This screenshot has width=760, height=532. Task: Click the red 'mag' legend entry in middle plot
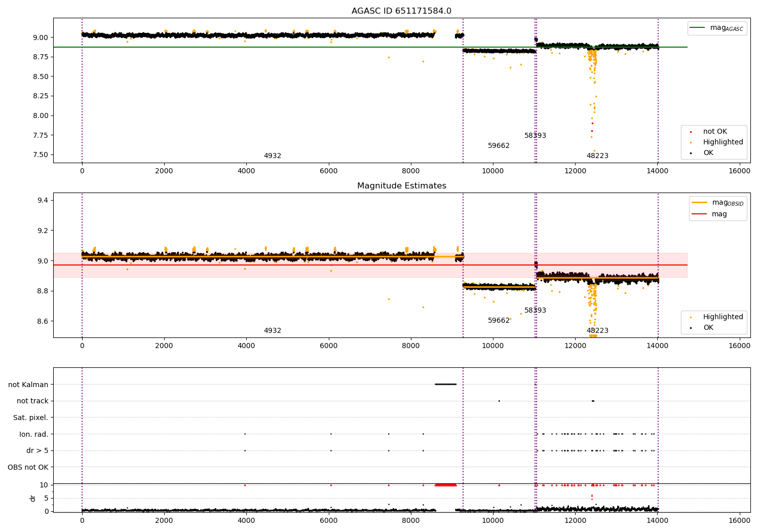pos(710,214)
